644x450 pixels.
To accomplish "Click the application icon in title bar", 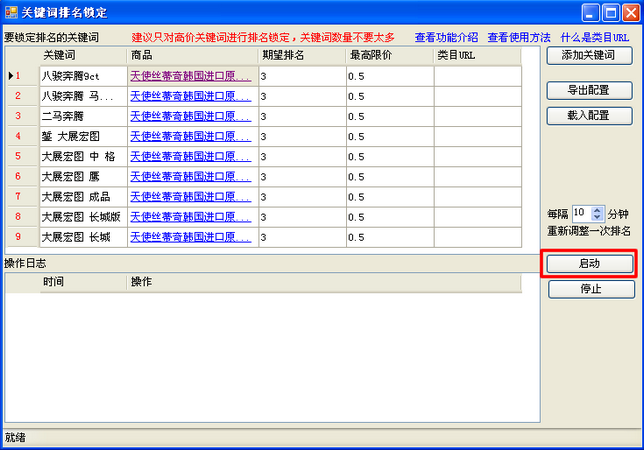I will (11, 13).
